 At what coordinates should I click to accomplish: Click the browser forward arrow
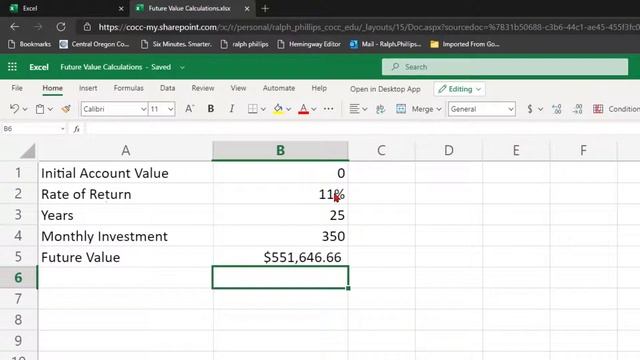click(38, 27)
